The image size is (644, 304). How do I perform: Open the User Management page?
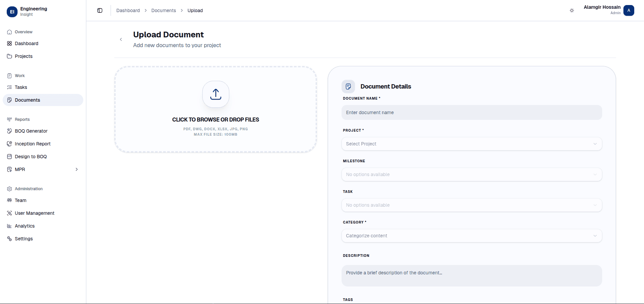(35, 213)
